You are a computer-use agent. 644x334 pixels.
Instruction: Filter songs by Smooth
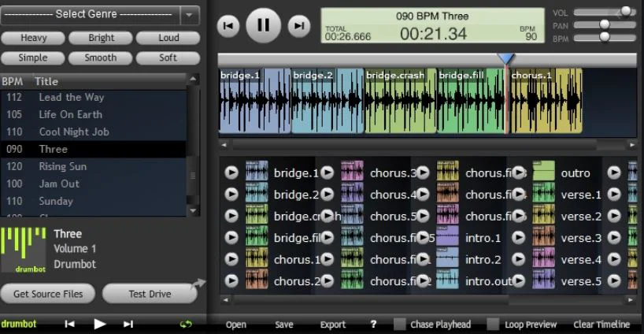(x=101, y=58)
